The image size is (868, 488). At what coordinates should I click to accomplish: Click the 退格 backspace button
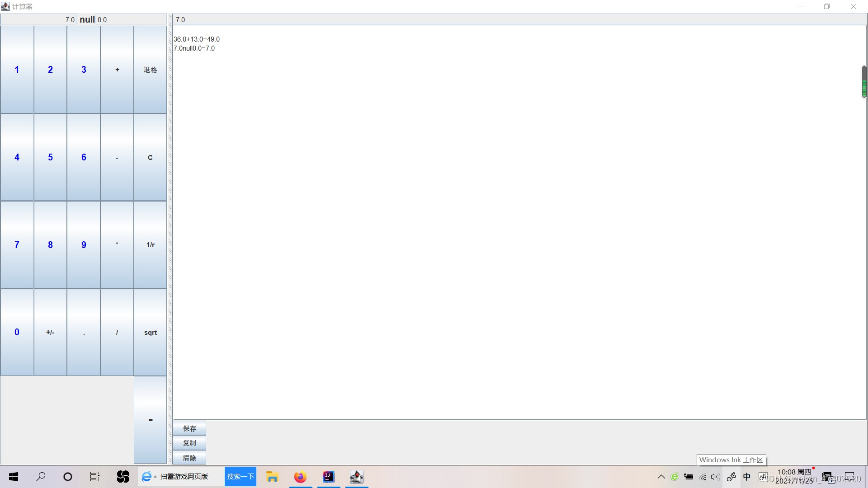150,70
